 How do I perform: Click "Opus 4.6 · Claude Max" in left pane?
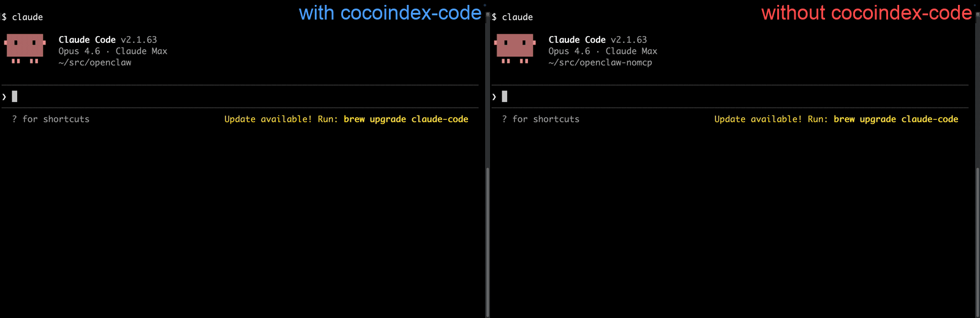click(x=113, y=51)
